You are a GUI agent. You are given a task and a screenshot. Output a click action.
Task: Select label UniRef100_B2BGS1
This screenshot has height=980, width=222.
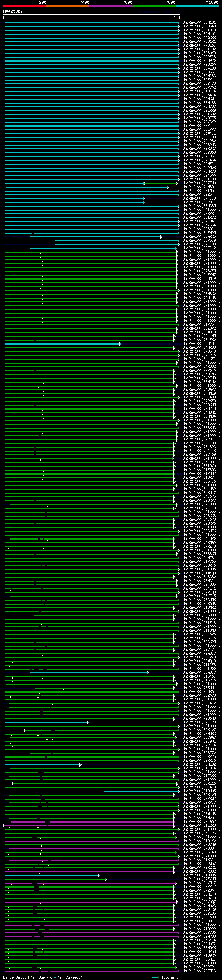(x=199, y=72)
